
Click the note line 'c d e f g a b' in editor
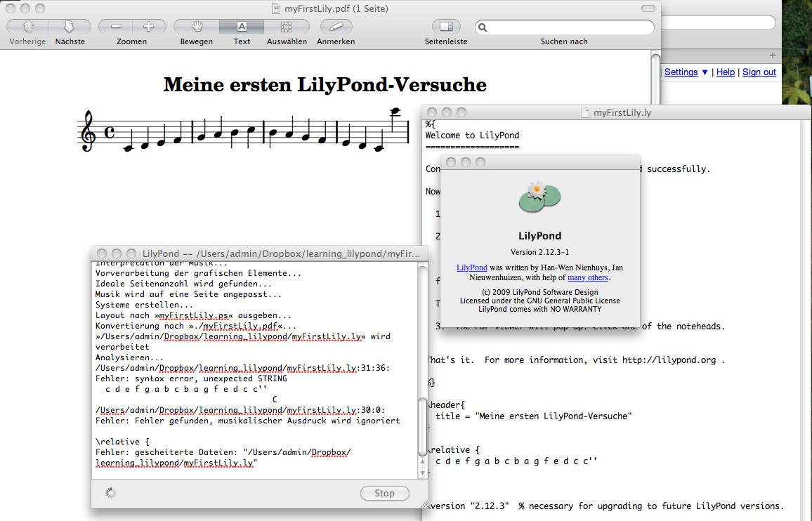516,461
